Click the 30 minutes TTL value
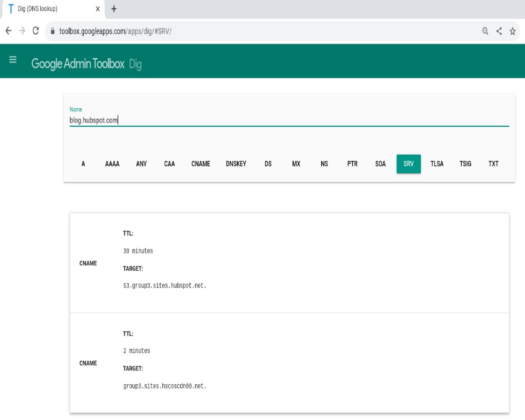The height and width of the screenshot is (420, 525). (x=138, y=251)
